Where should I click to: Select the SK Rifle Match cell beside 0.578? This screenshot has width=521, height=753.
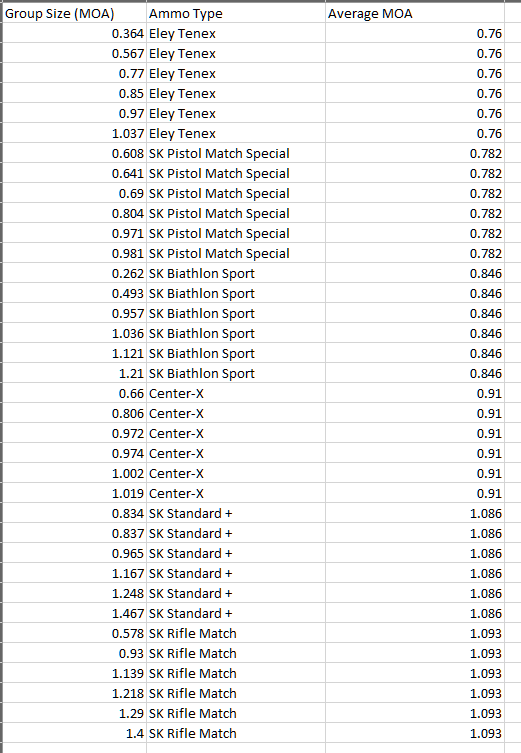tap(236, 634)
